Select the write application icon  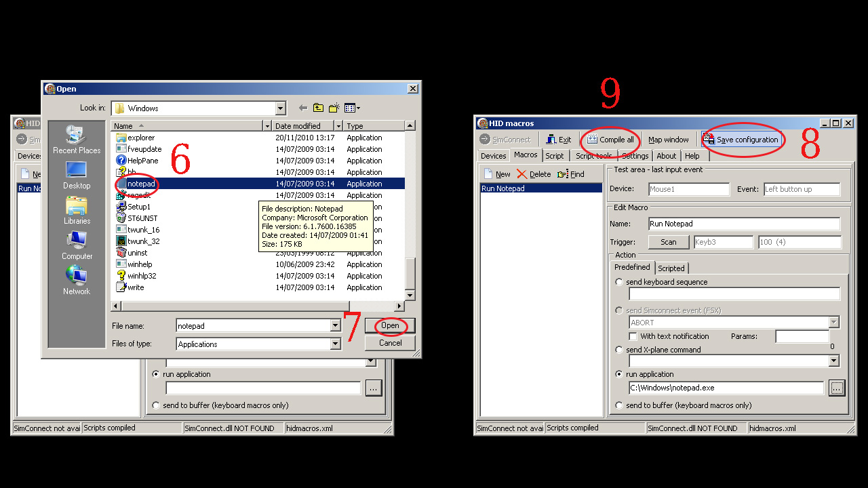(x=121, y=287)
